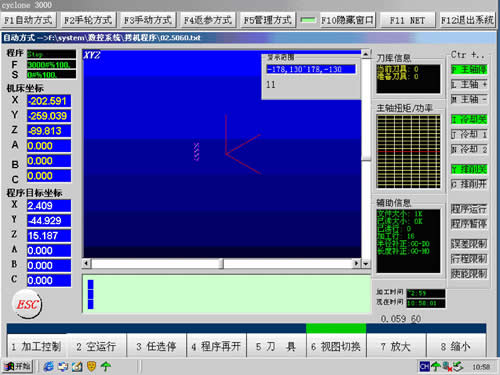
Task: Open the Windows 开始 start button
Action: (18, 366)
